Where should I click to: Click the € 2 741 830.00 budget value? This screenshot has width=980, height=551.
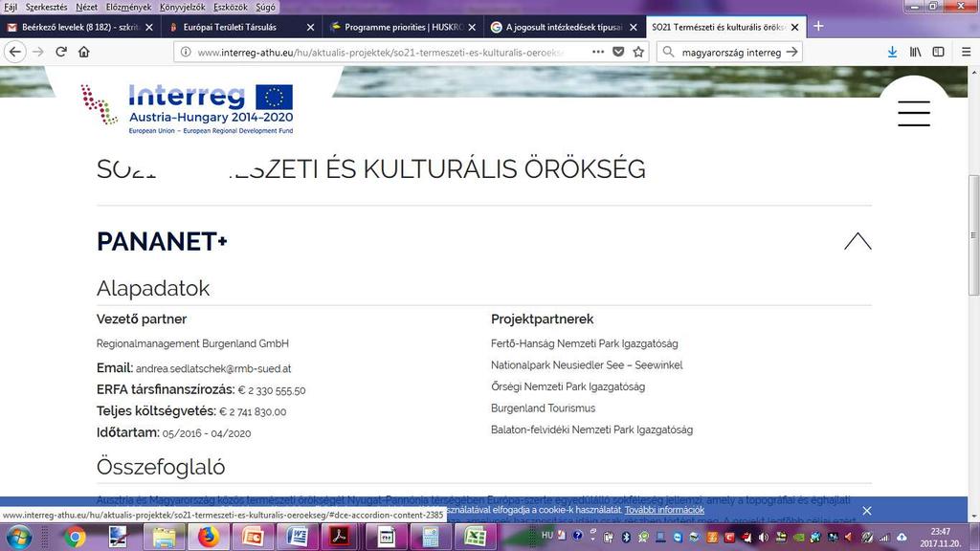coord(253,411)
